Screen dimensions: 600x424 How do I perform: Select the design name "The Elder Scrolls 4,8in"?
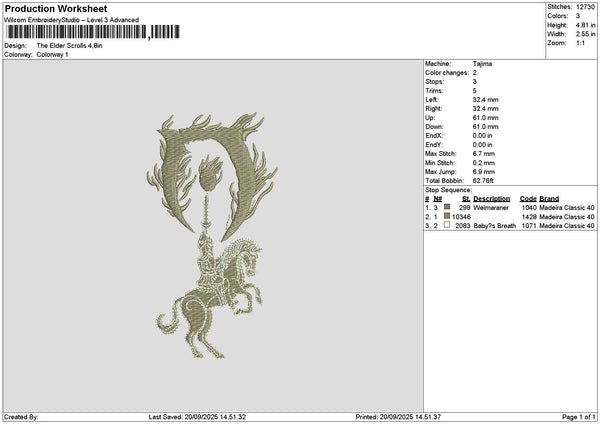pyautogui.click(x=69, y=46)
